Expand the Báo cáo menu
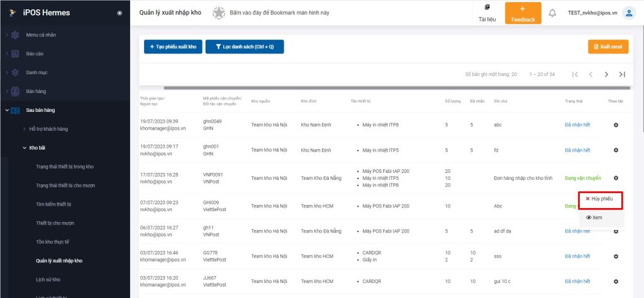 pos(35,53)
